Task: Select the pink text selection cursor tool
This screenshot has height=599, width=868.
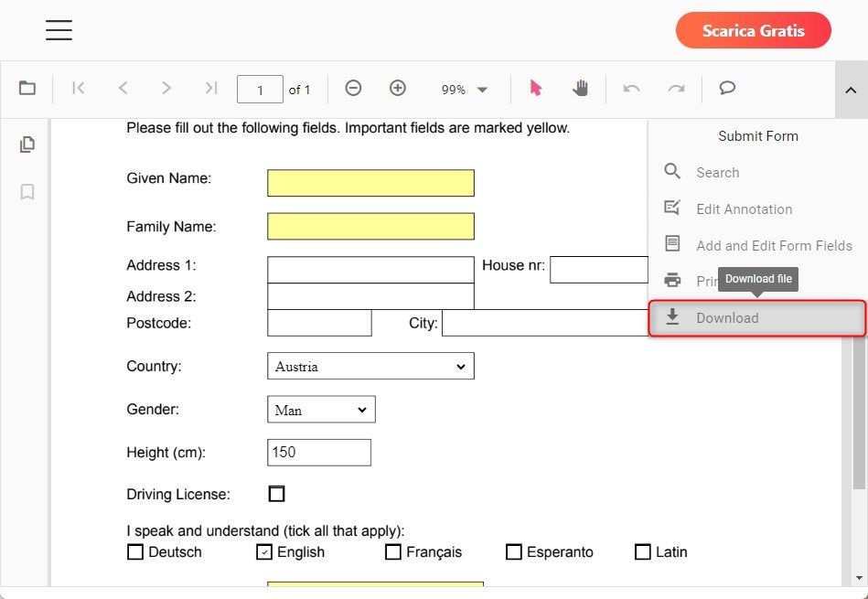Action: pyautogui.click(x=536, y=89)
